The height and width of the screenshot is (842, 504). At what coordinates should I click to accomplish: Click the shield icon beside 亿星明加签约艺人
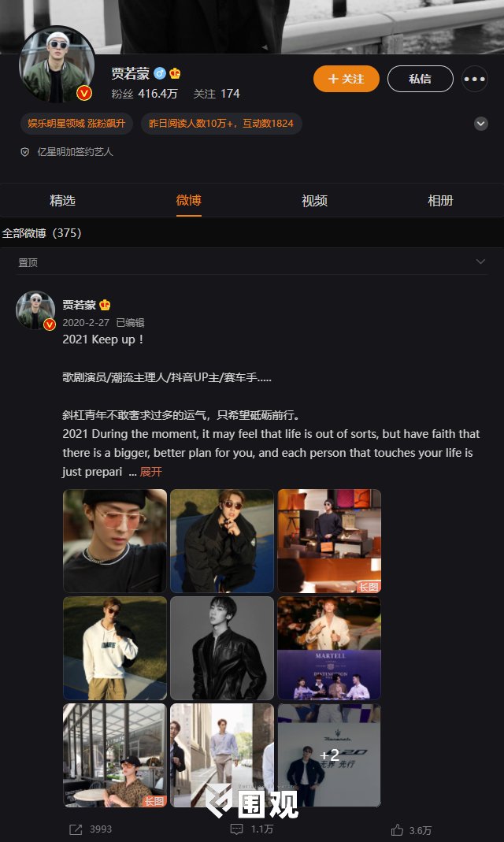coord(24,152)
